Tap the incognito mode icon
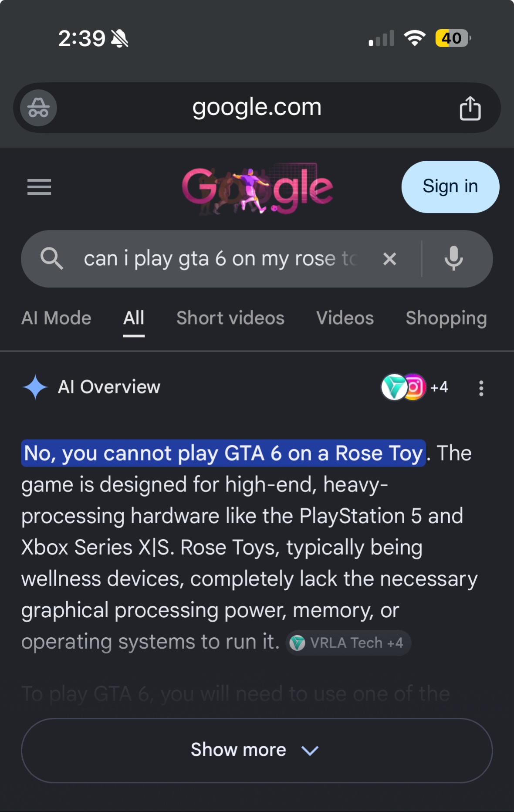The height and width of the screenshot is (812, 514). tap(38, 108)
